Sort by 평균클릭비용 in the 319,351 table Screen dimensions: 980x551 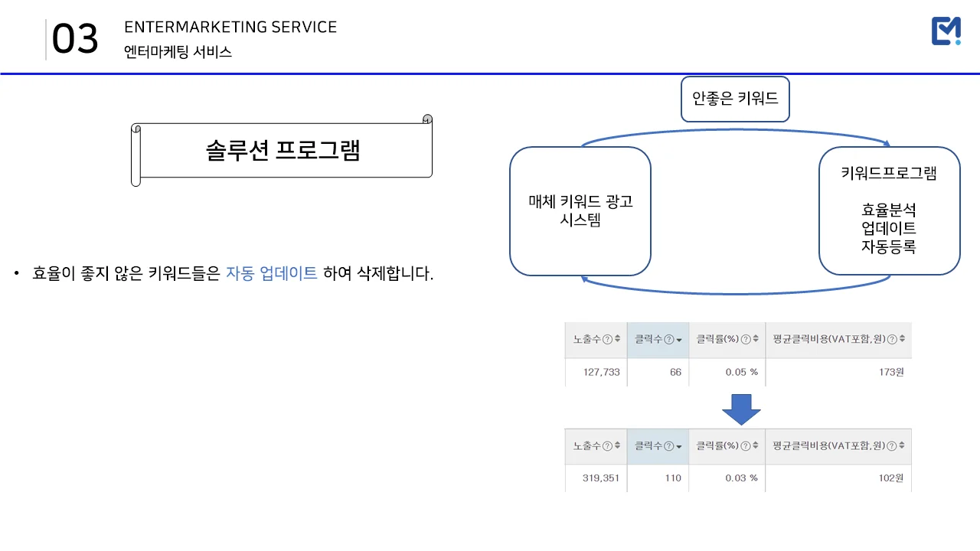(x=902, y=445)
